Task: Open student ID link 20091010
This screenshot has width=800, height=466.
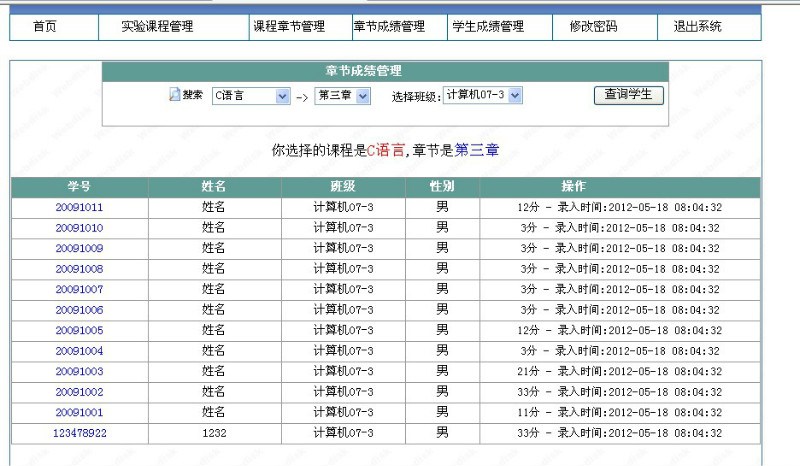Action: (x=79, y=228)
